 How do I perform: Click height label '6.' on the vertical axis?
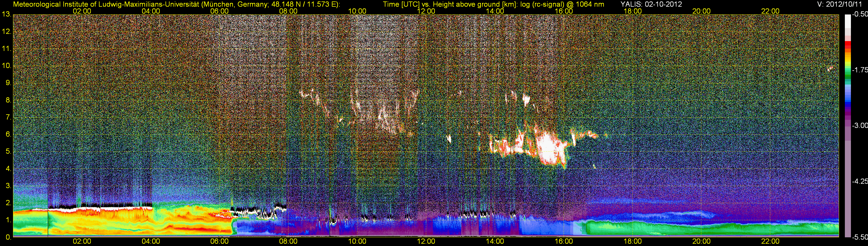8,135
